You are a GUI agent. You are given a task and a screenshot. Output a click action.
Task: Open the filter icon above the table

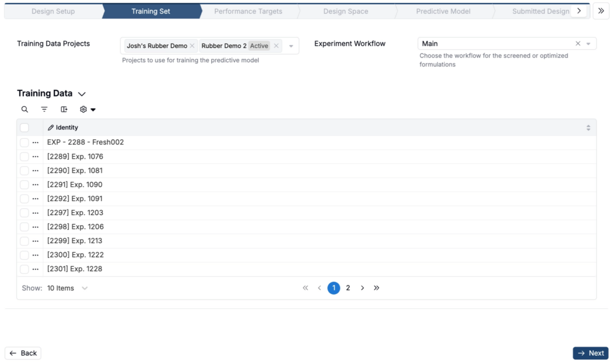(x=44, y=110)
